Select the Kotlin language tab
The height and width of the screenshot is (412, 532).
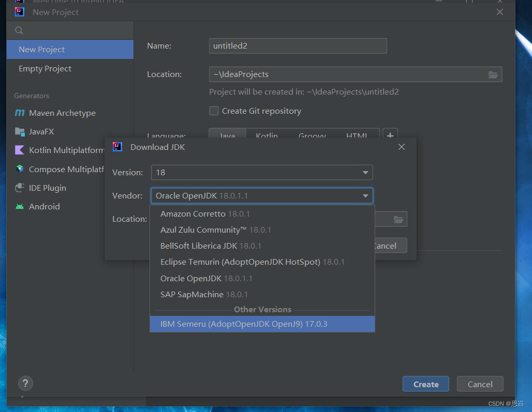267,134
